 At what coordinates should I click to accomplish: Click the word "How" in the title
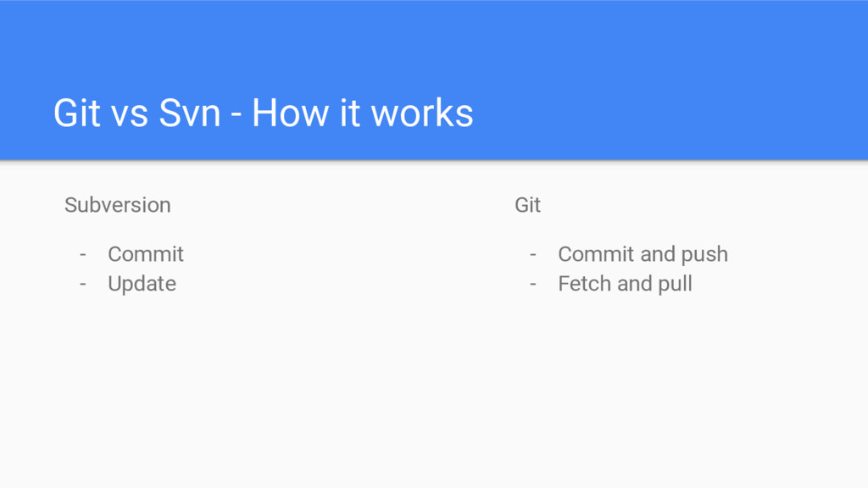point(291,114)
